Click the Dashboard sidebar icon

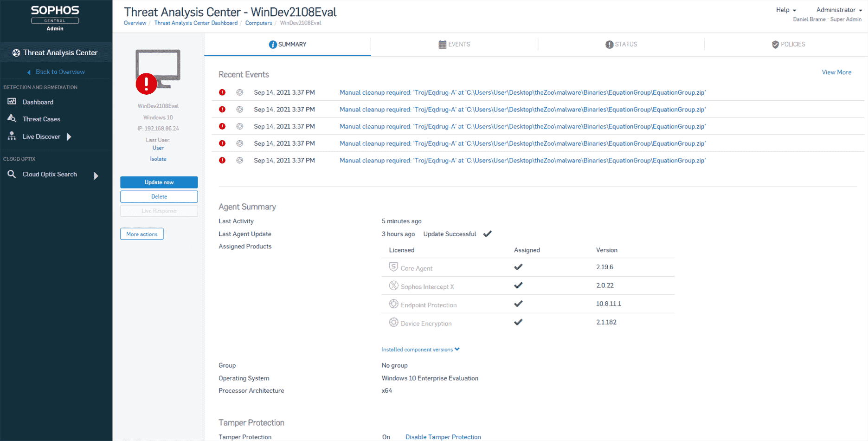click(12, 102)
